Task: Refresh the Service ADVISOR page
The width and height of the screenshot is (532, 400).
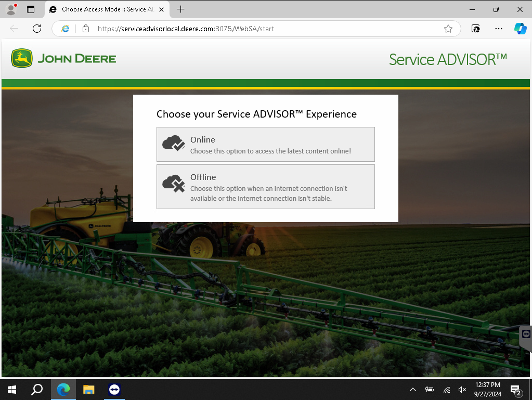Action: point(36,29)
